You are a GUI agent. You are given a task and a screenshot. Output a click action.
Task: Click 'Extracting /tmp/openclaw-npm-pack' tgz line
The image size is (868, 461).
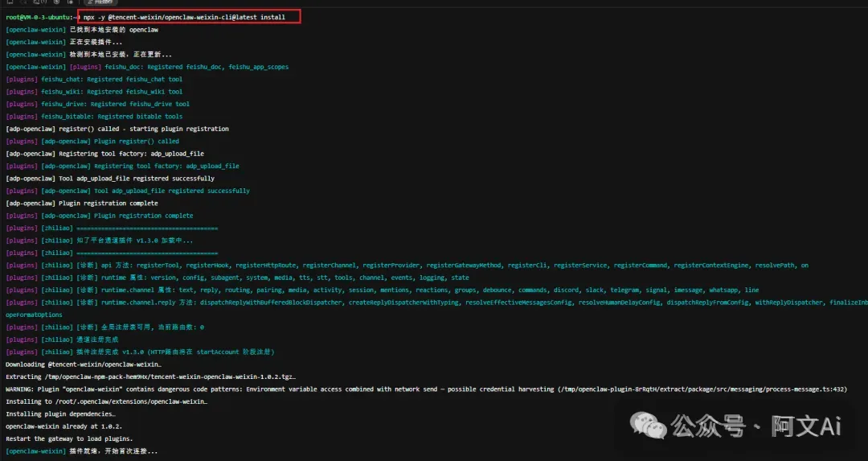tap(150, 377)
